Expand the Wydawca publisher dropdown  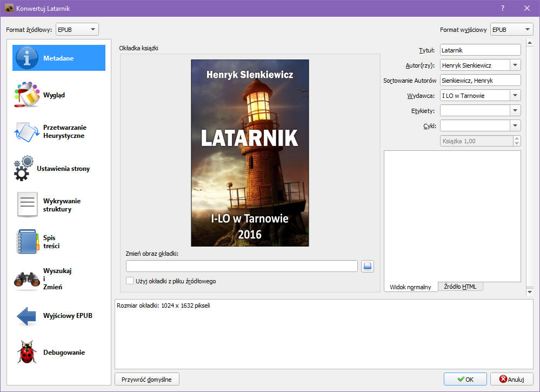click(515, 96)
